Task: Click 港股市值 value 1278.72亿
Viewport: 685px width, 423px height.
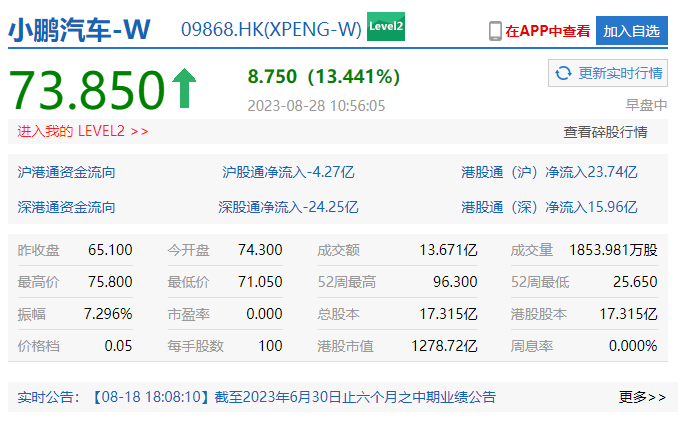Action: [444, 346]
